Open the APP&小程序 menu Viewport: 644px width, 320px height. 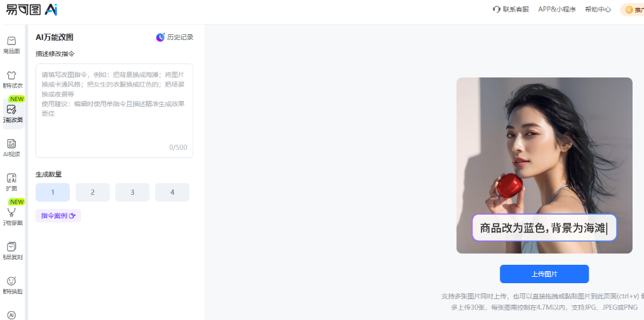click(x=557, y=10)
